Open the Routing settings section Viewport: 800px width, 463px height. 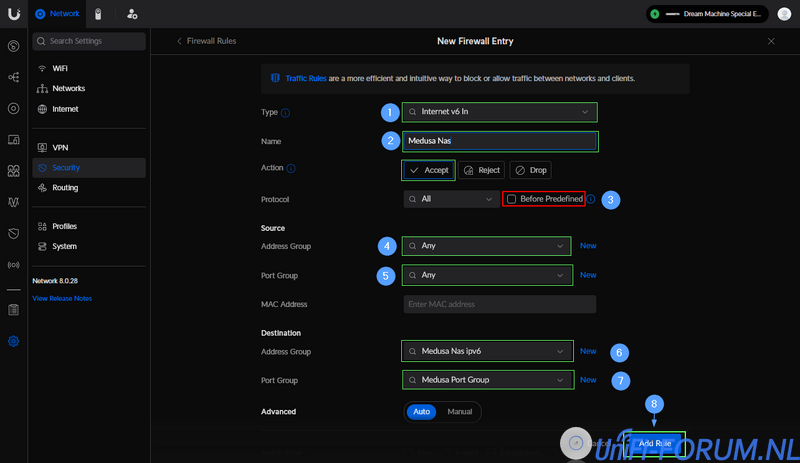point(65,187)
